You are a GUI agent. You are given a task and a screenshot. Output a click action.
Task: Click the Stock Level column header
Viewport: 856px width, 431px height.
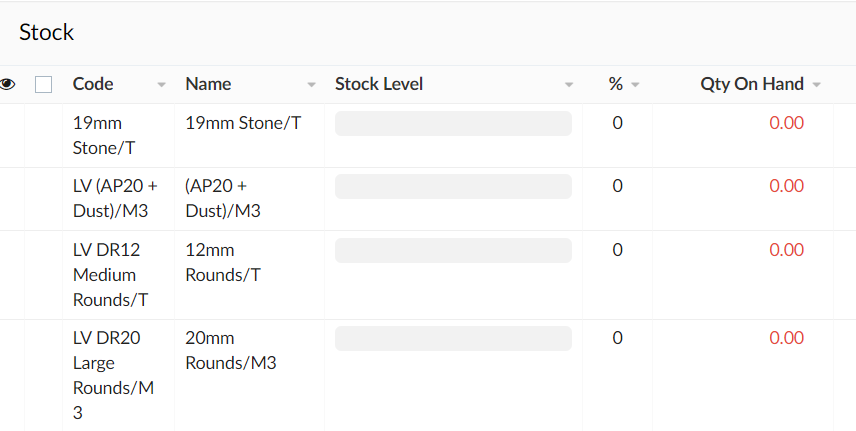(379, 84)
